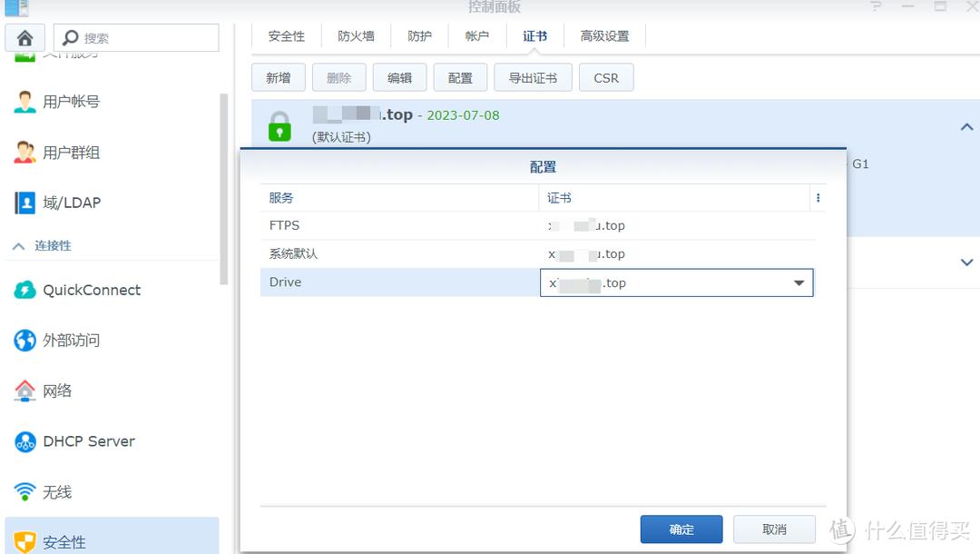Click the help question mark icon
The image size is (980, 554).
pyautogui.click(x=877, y=6)
